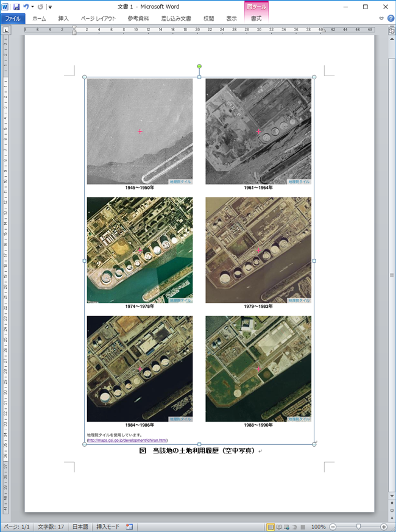Click the text 地理院タイルを使用しています。

coord(115,435)
